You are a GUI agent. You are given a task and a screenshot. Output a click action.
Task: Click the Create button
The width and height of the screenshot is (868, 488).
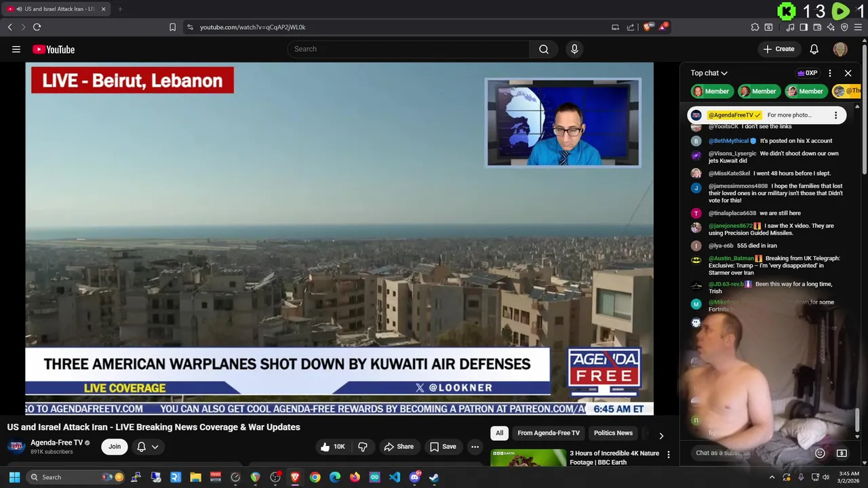pos(778,49)
